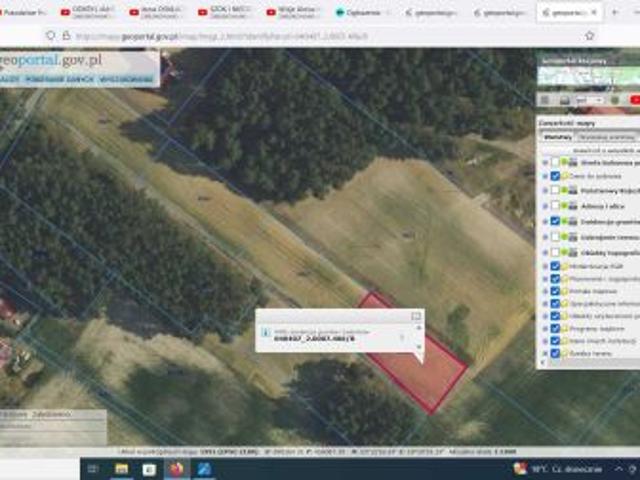Click the green status icon of Adresy i ulice layer
Screen dimensions: 640x480
[564, 206]
